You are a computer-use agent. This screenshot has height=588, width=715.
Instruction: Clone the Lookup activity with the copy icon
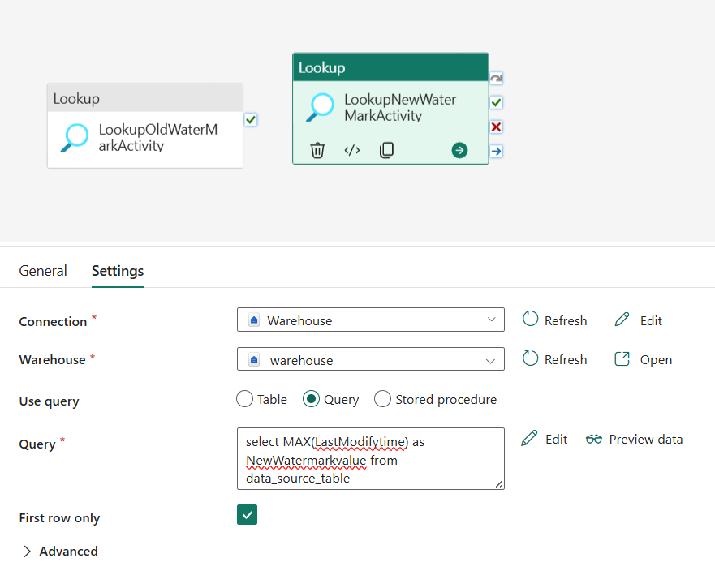[x=386, y=150]
